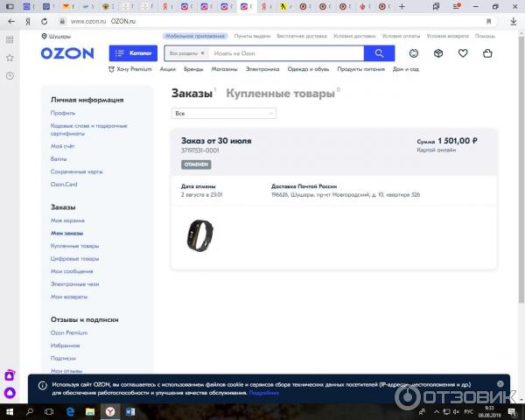This screenshot has height=420, width=525.
Task: Open Профиль in the sidebar
Action: 63,113
